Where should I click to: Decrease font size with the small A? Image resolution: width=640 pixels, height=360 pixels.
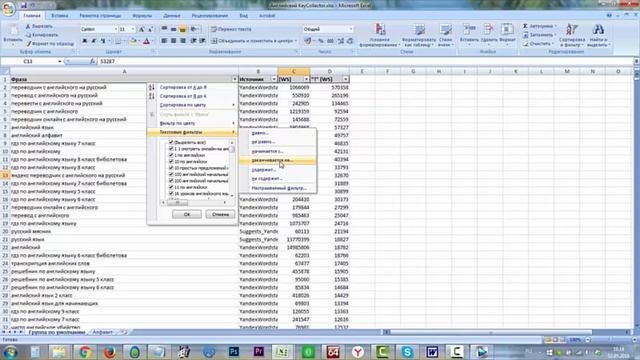150,29
